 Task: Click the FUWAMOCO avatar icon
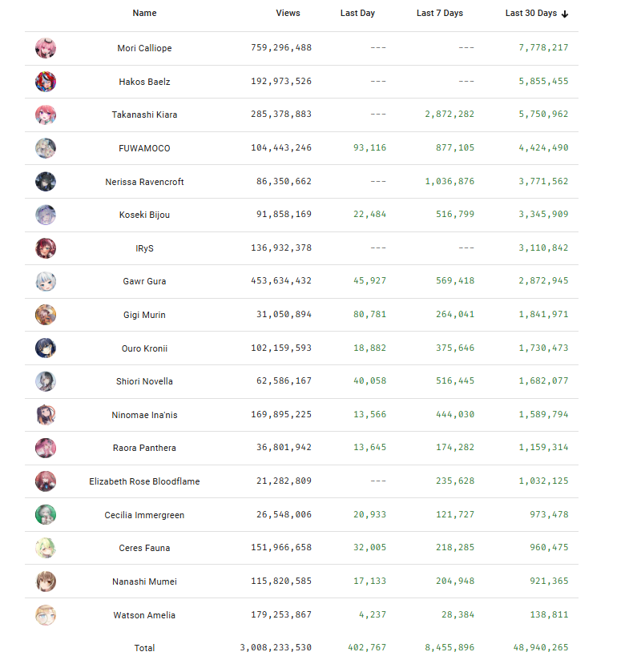coord(46,148)
